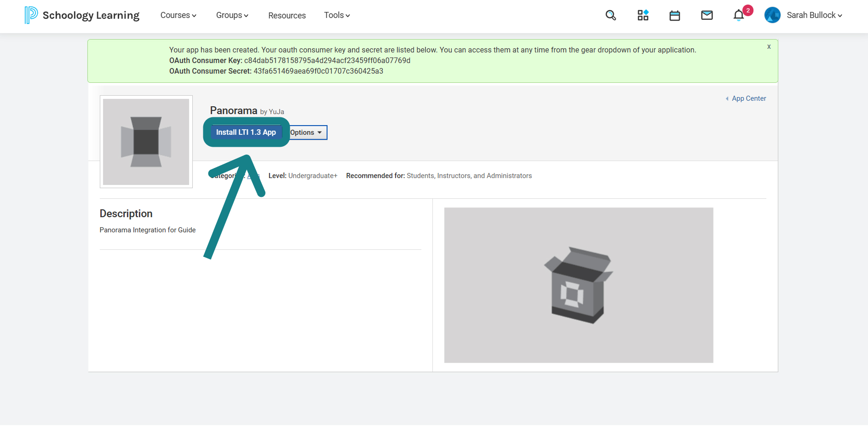Click the large app screenshot placeholder image
The width and height of the screenshot is (868, 426).
579,285
